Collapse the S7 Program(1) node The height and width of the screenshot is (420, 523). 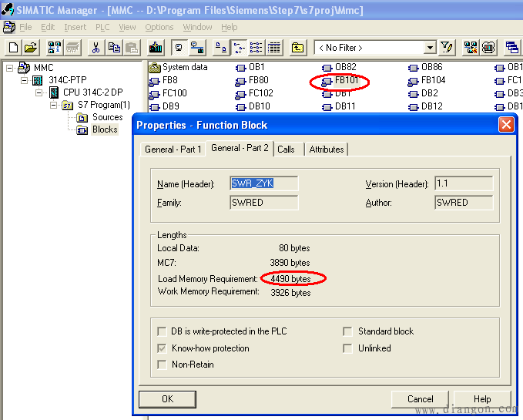(54, 105)
